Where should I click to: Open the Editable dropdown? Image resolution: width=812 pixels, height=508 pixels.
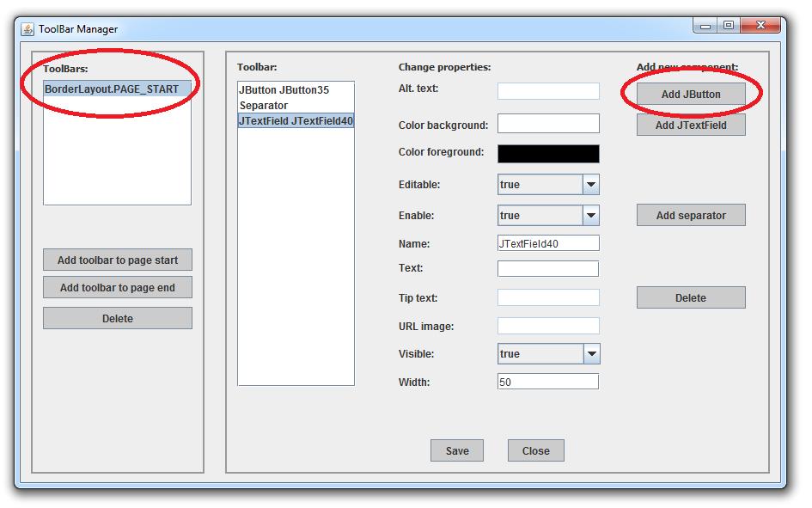point(548,184)
